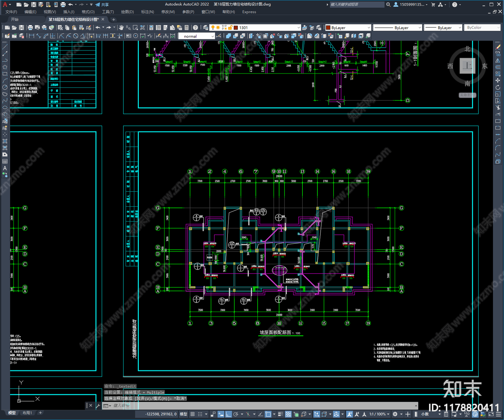
Task: Click the QuickCalc calculator icon
Action: pos(186,28)
